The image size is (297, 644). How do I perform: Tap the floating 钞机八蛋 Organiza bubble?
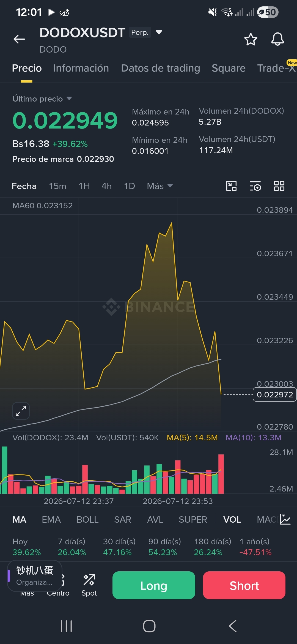[x=35, y=576]
